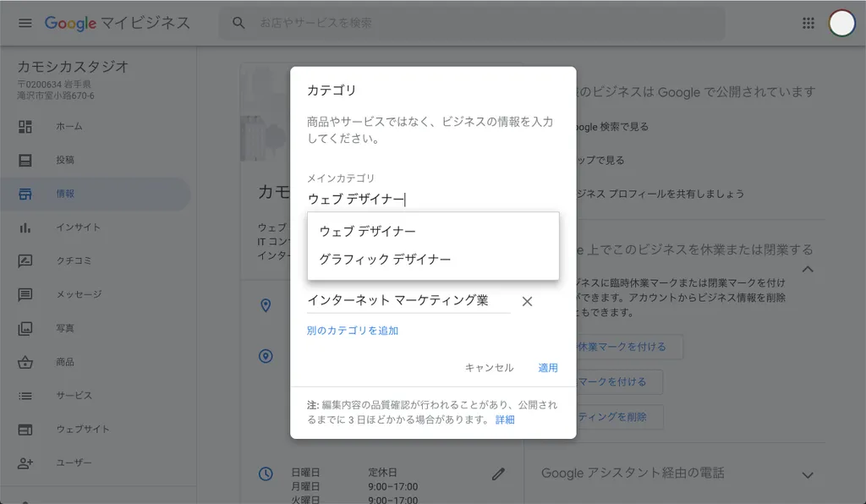
Task: Open the 詳細 link in note
Action: point(505,420)
